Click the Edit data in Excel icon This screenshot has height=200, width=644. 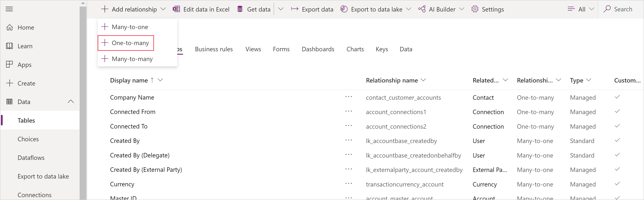(175, 9)
